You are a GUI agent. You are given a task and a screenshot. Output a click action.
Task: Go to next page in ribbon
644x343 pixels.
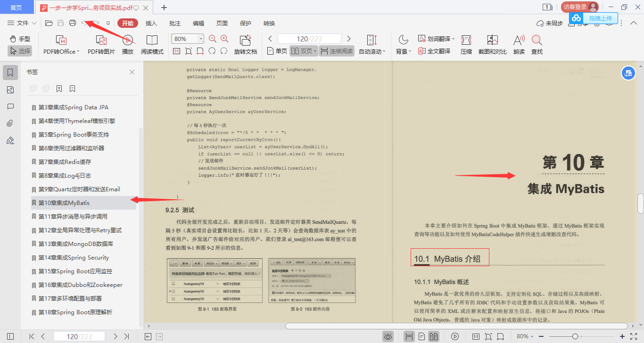pos(349,39)
